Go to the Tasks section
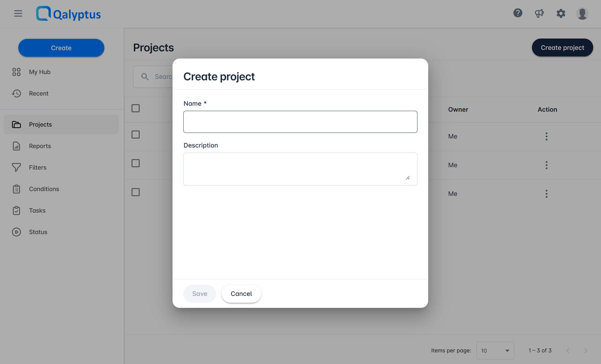The height and width of the screenshot is (364, 601). click(x=37, y=211)
